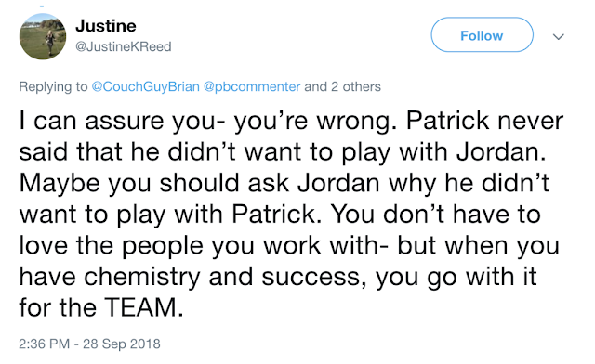
Task: Click the 28 Sep 2018 date
Action: (x=122, y=344)
